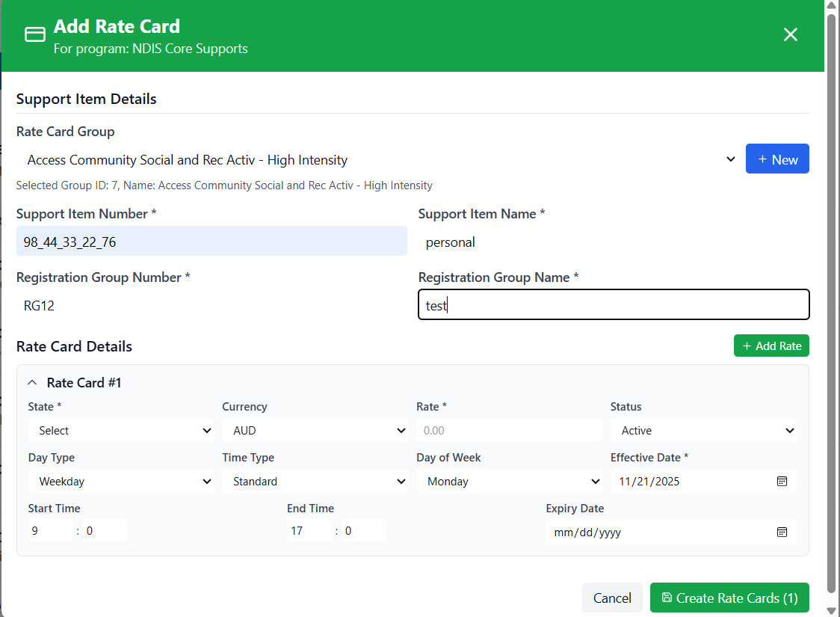Screen dimensions: 840x617
Task: Focus the Support Item Number field
Action: coord(211,242)
